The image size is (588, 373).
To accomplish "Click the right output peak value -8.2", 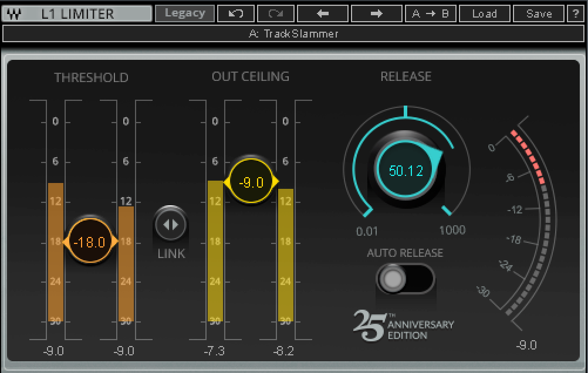I will pyautogui.click(x=283, y=351).
